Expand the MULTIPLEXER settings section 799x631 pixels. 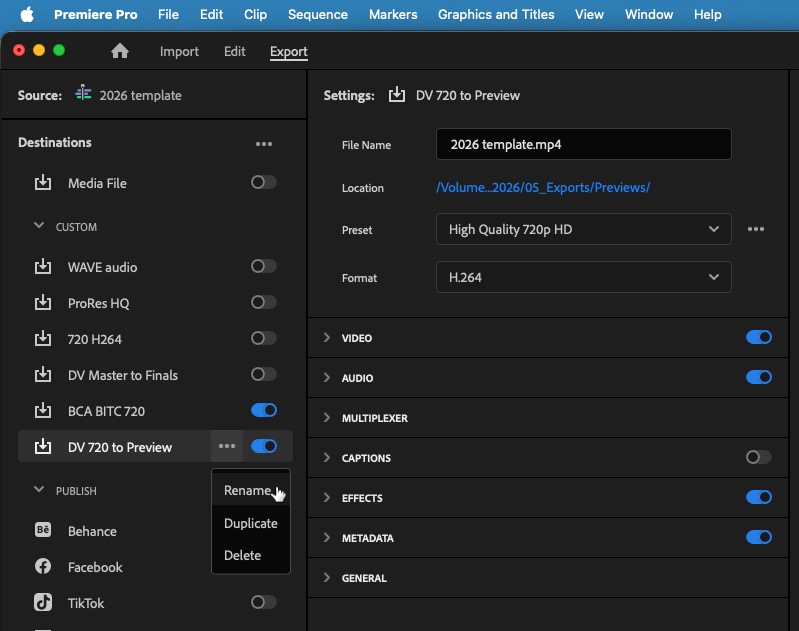point(327,417)
